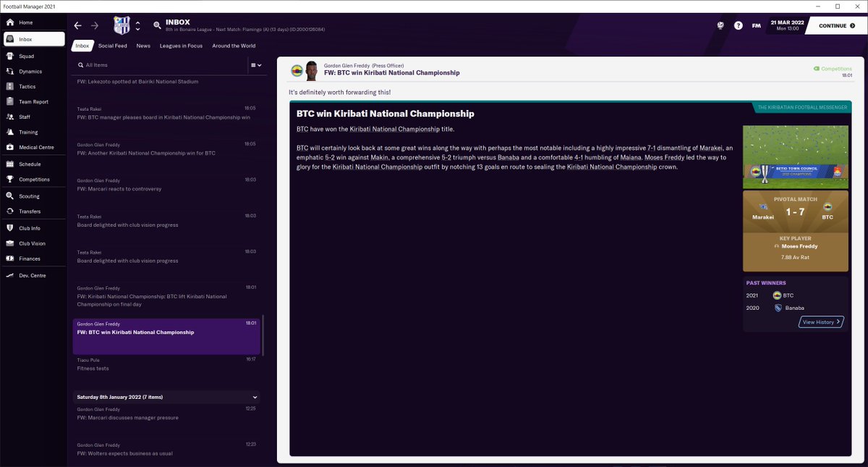Open the BTC champions photo thumbnail
The height and width of the screenshot is (467, 868).
pos(796,156)
